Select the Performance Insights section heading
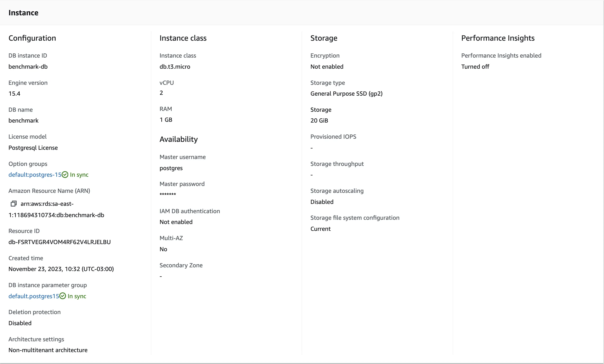Screen dimensions: 604x364 click(498, 38)
